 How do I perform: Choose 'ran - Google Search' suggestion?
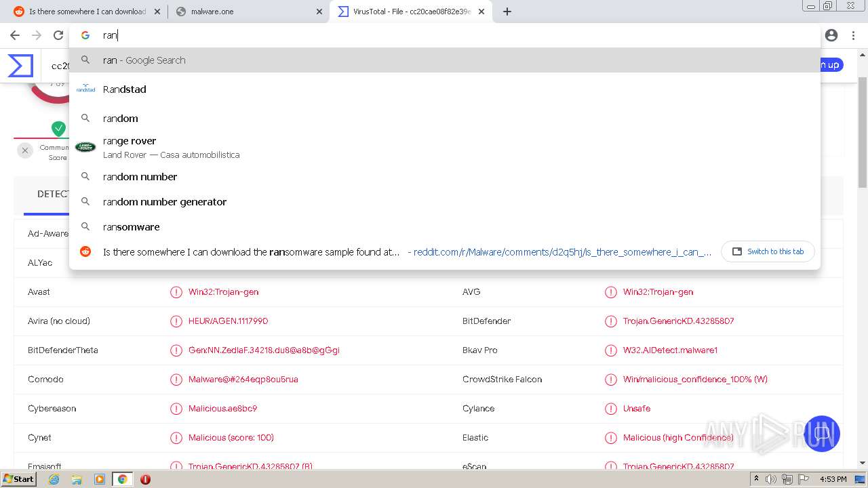[x=444, y=60]
